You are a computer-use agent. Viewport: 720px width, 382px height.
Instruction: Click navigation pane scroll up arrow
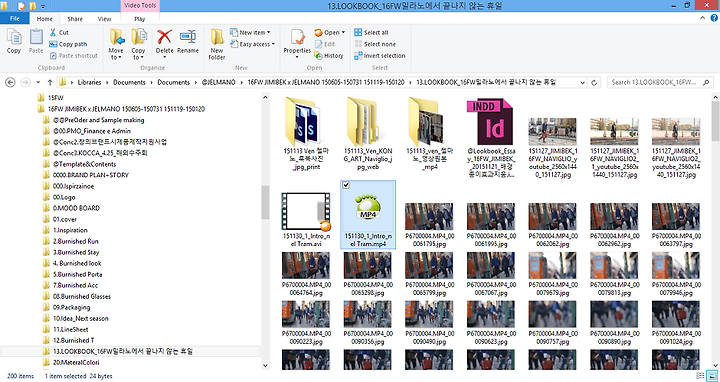click(265, 97)
